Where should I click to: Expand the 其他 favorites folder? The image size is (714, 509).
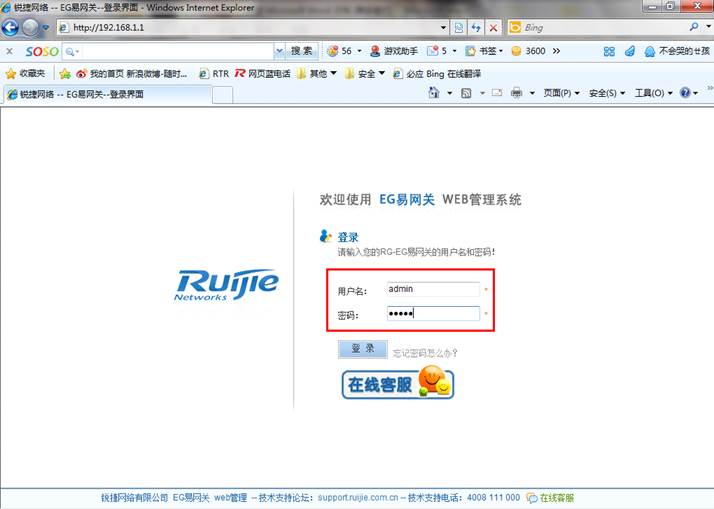[317, 73]
